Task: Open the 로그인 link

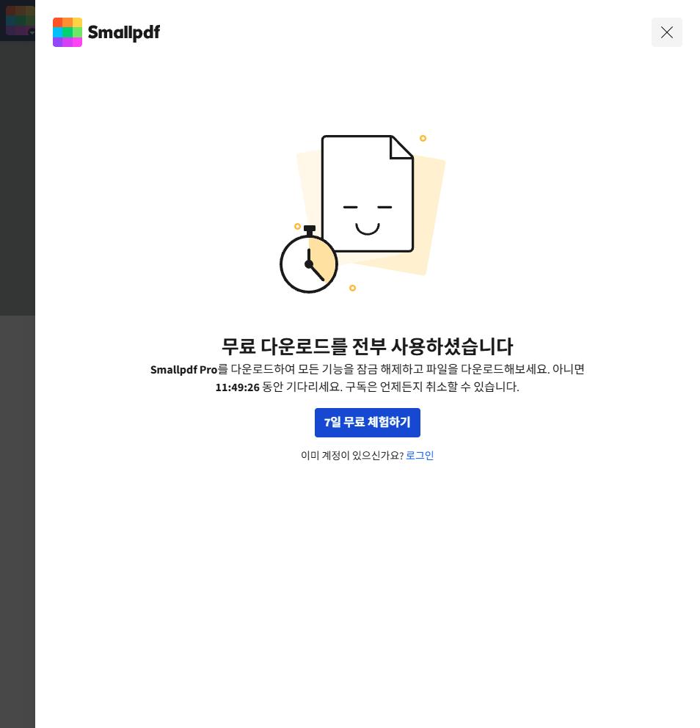Action: pyautogui.click(x=420, y=455)
